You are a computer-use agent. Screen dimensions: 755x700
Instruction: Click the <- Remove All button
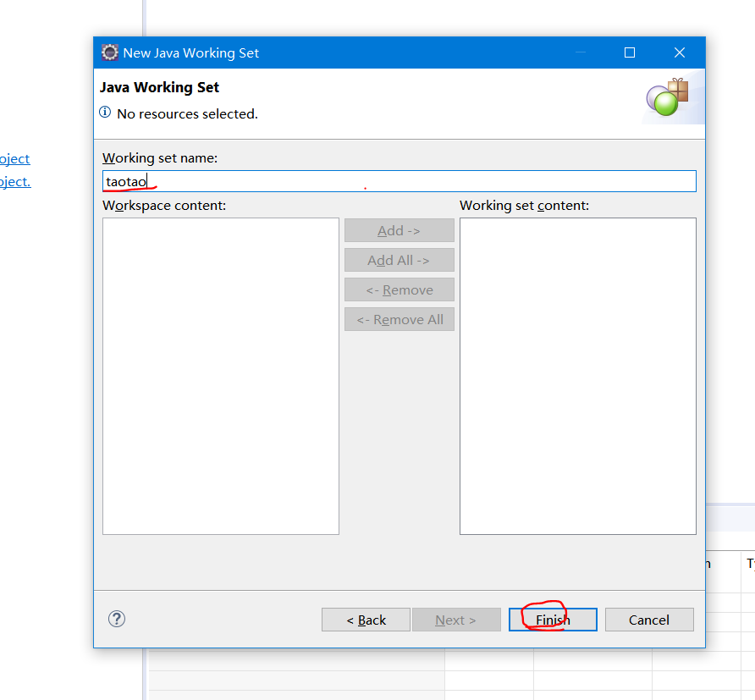(x=400, y=320)
